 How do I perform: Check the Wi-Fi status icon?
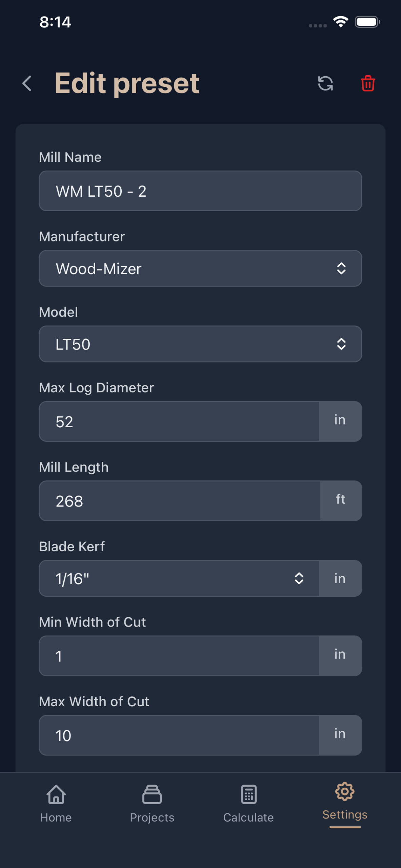341,22
